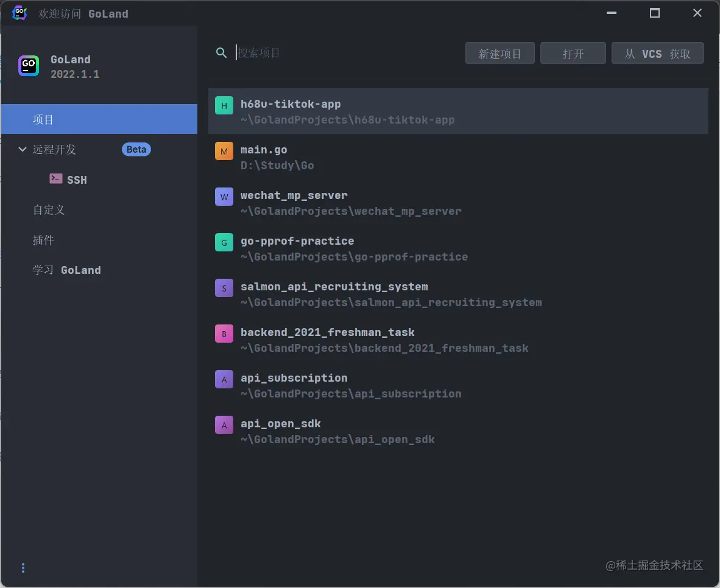Open the 学习 GoLand tab
The width and height of the screenshot is (720, 588).
tap(66, 270)
